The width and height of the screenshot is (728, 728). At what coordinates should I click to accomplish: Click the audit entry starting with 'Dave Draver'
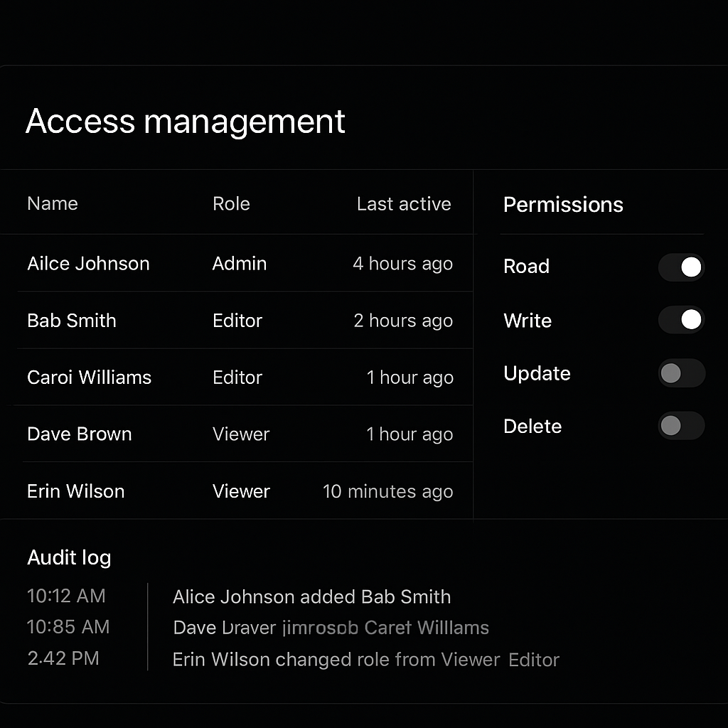click(331, 628)
